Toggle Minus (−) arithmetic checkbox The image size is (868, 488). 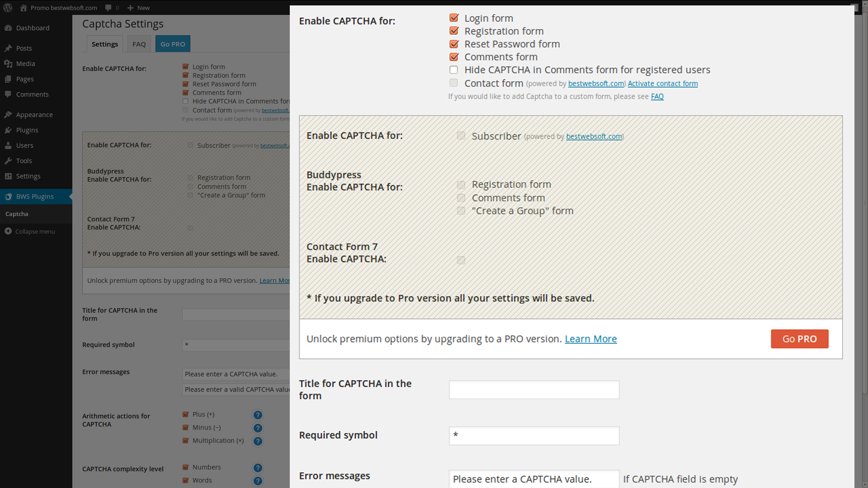[185, 427]
